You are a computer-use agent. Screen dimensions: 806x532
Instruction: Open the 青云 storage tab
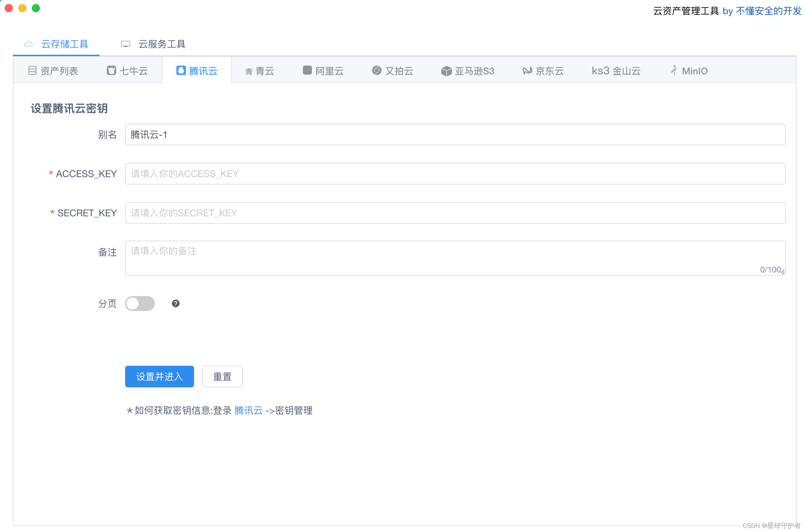(x=260, y=71)
